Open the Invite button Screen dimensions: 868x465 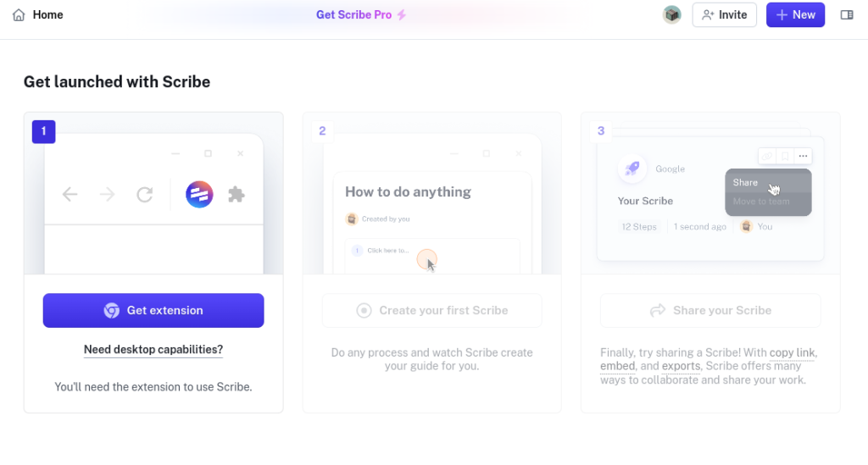coord(724,14)
